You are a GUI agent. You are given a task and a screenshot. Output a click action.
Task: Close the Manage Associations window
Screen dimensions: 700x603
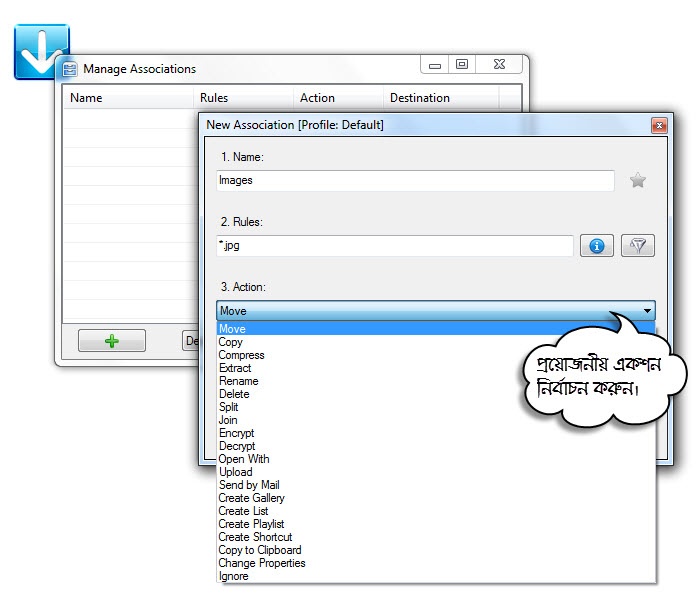499,64
